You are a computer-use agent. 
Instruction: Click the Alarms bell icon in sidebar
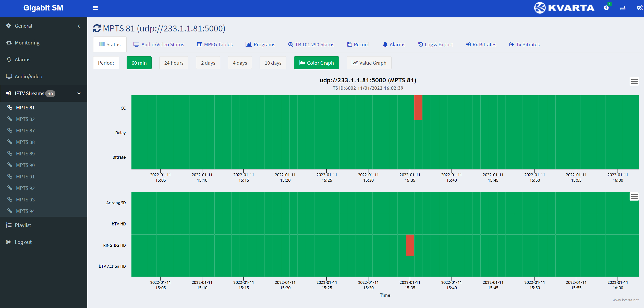click(9, 60)
